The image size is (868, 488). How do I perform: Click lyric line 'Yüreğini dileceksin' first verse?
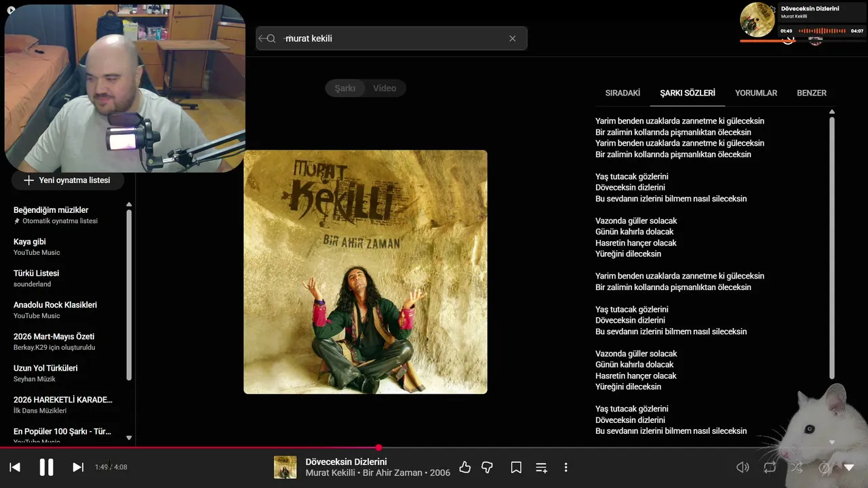(628, 254)
